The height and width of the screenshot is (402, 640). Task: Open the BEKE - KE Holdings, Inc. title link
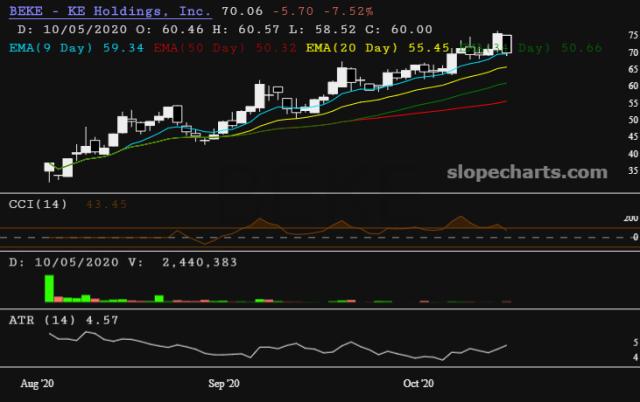pyautogui.click(x=109, y=12)
